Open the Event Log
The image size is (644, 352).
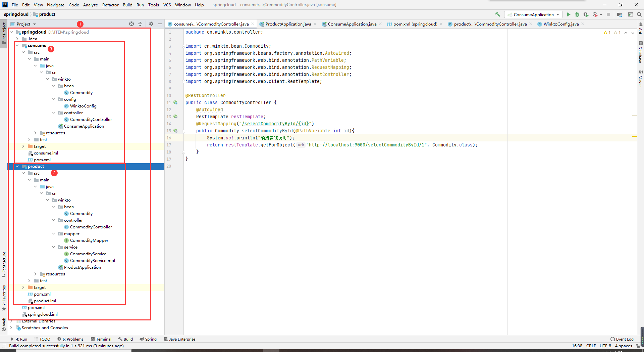[x=622, y=339]
